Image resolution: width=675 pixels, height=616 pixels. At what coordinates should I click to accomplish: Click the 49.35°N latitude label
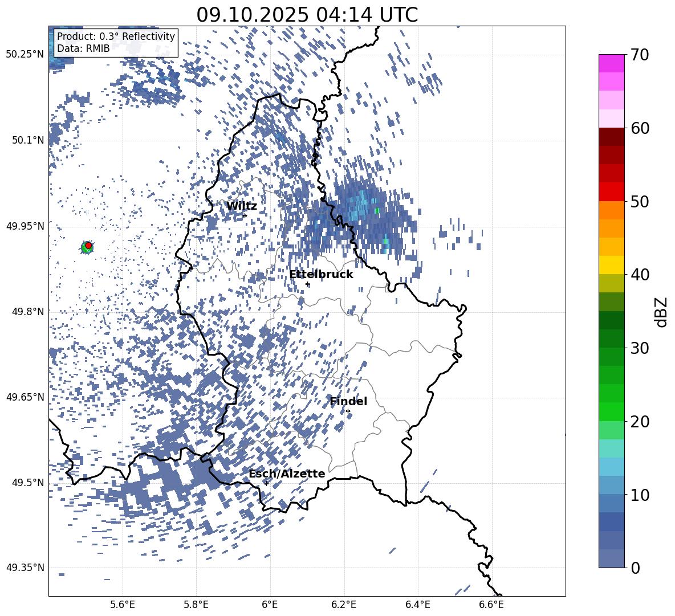(25, 568)
